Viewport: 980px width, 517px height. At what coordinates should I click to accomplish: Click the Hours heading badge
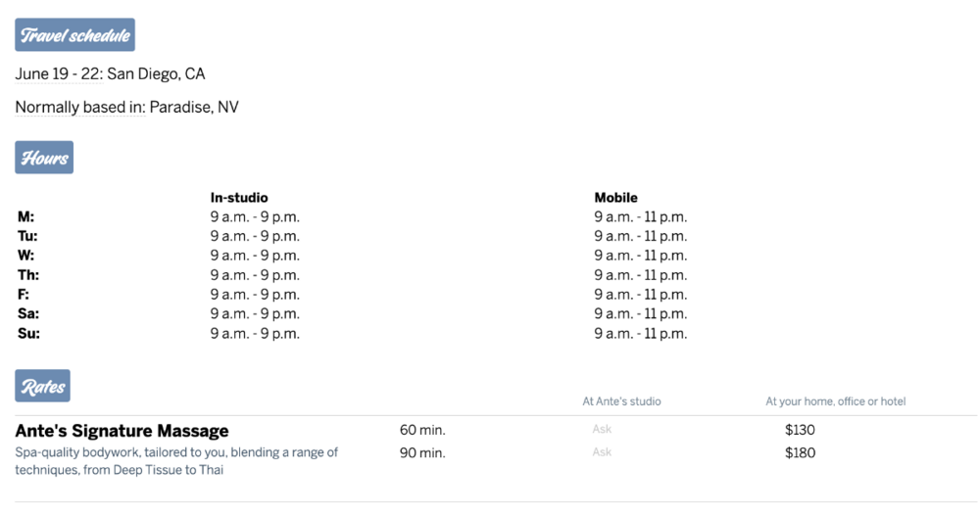(44, 158)
